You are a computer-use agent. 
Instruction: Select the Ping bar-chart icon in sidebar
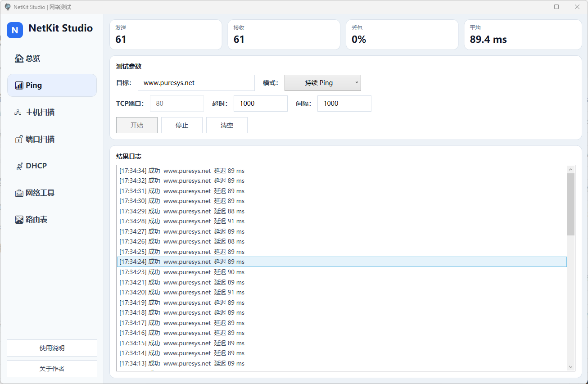(19, 86)
